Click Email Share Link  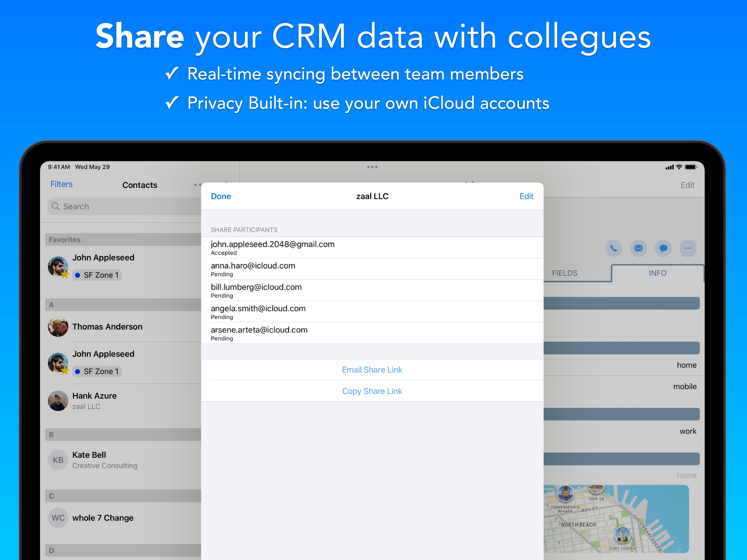coord(372,369)
